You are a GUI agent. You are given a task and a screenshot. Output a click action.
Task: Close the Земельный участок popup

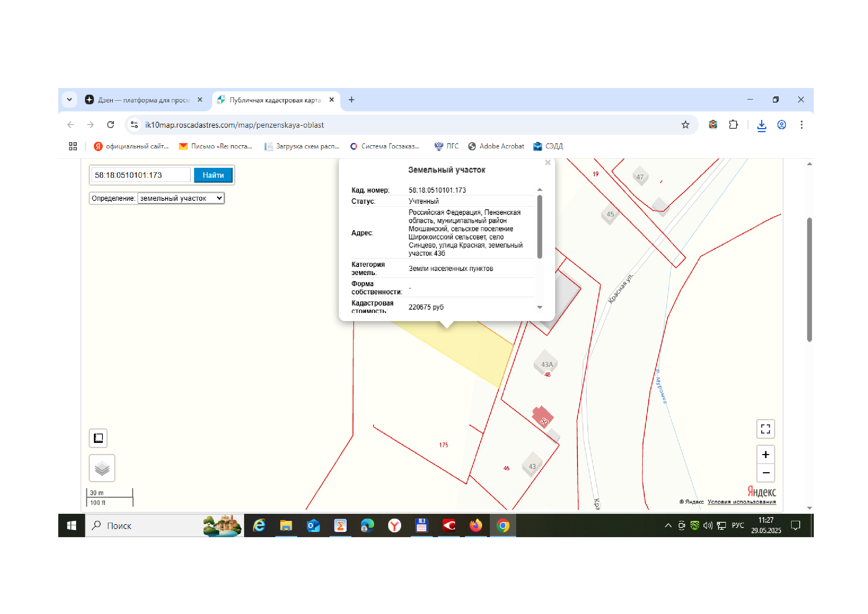tap(547, 163)
